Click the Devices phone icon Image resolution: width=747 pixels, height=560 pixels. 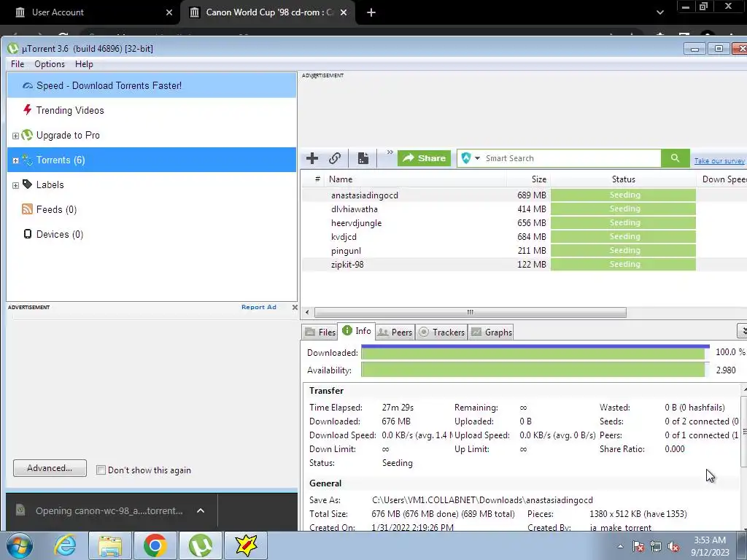(x=28, y=234)
